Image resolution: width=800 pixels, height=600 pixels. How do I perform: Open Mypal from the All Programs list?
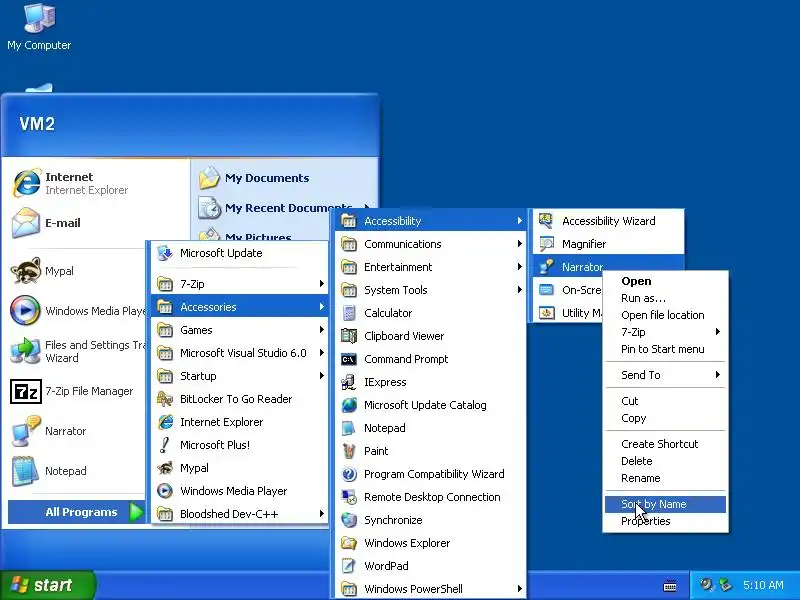pyautogui.click(x=239, y=468)
